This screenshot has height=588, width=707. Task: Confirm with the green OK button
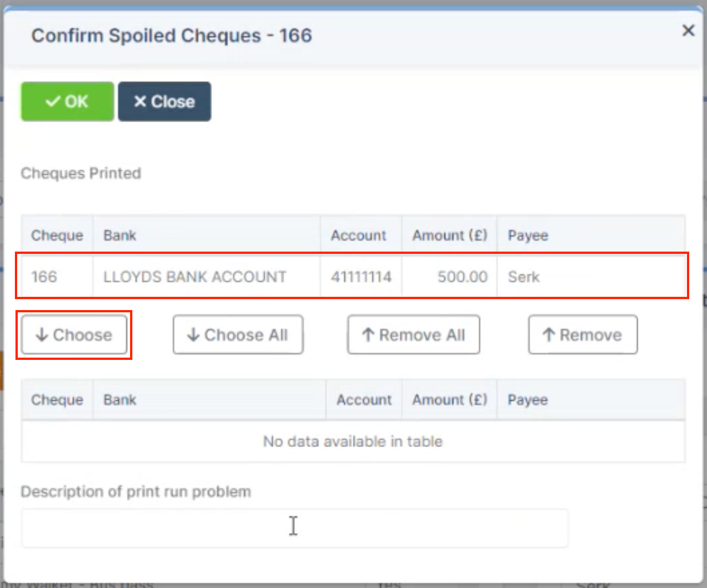[x=68, y=101]
